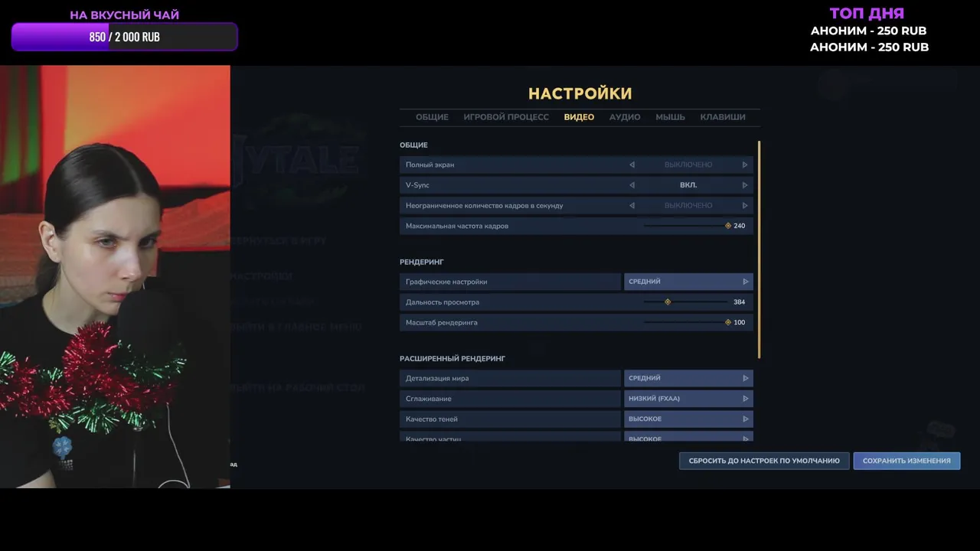Select the ВИДЕО tab
Image resolution: width=980 pixels, height=551 pixels.
[579, 117]
